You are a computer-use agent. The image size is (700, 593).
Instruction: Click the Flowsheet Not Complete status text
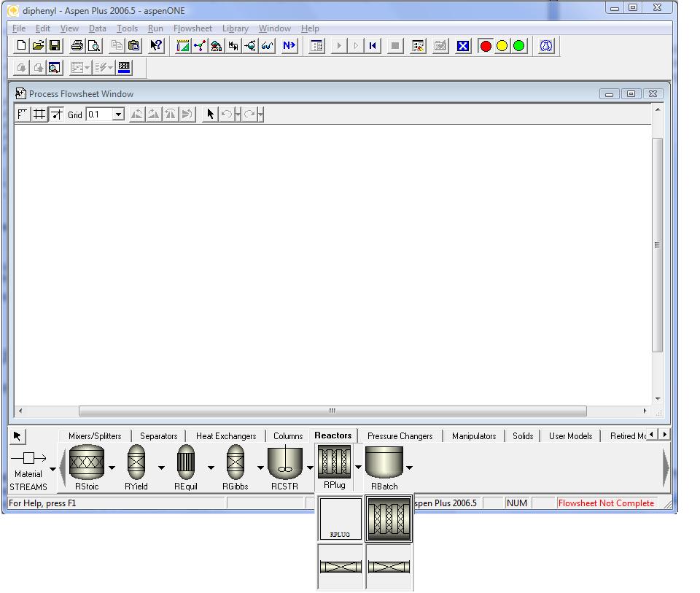pos(606,503)
